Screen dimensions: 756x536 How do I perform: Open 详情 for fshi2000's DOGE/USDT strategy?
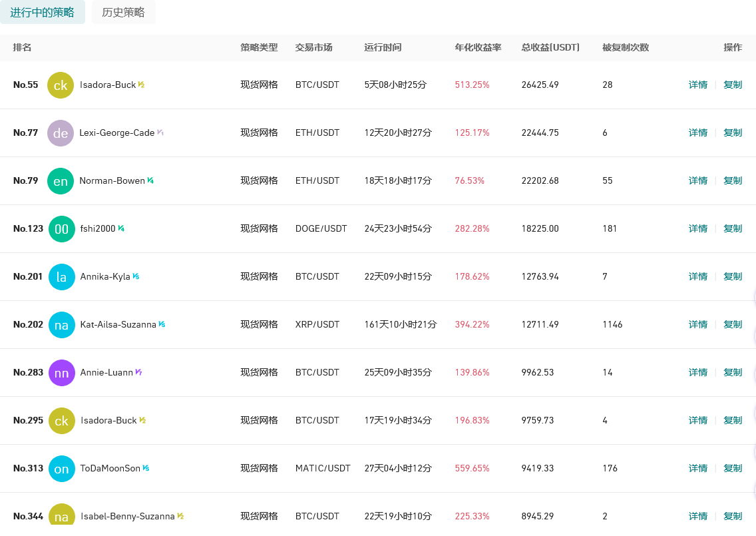click(x=697, y=228)
